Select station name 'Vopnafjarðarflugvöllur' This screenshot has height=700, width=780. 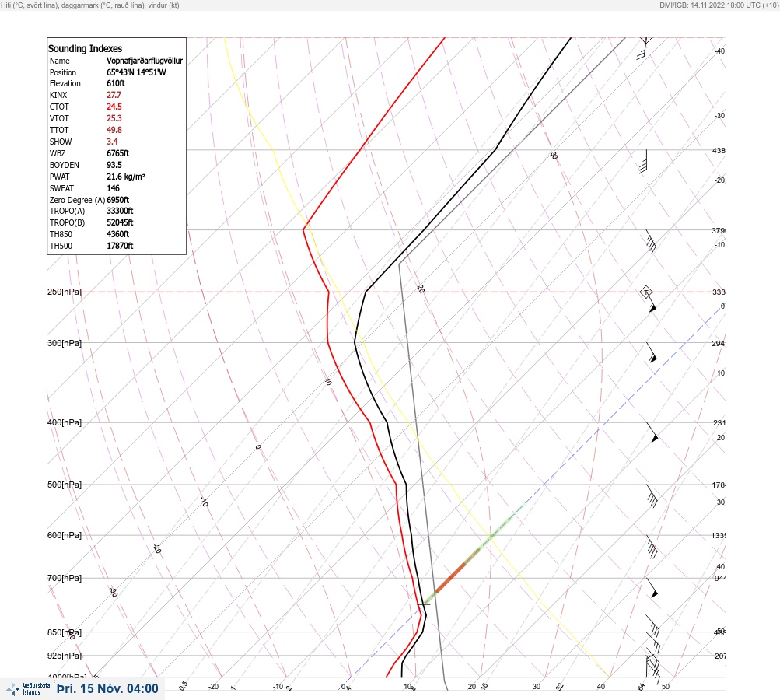coord(145,61)
